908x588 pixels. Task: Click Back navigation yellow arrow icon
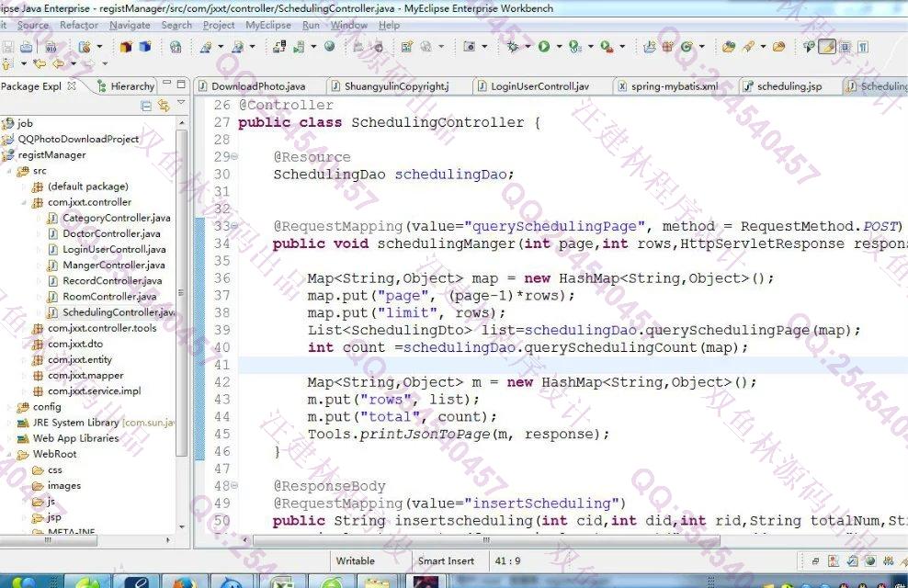58,63
